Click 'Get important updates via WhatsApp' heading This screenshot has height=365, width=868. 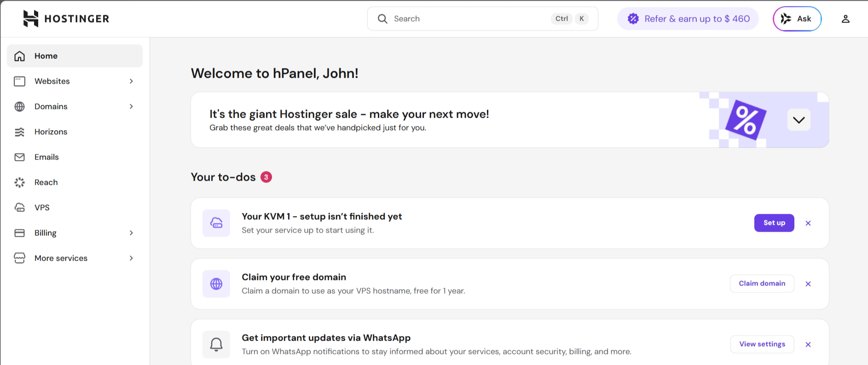(x=326, y=338)
